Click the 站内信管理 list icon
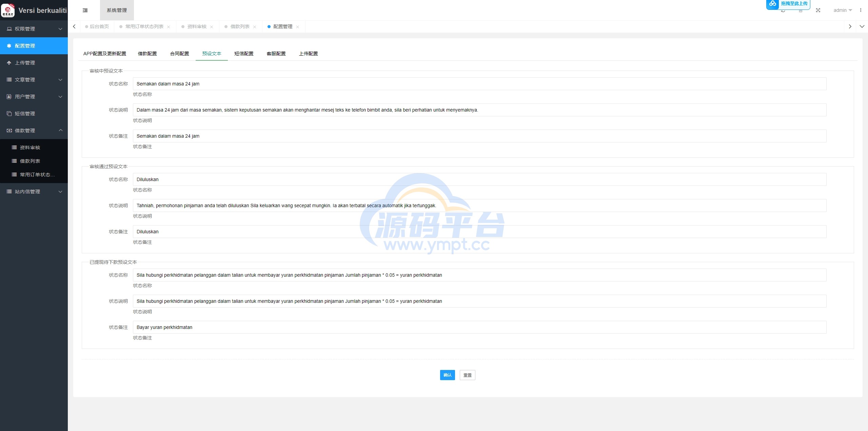The width and height of the screenshot is (868, 431). (9, 192)
